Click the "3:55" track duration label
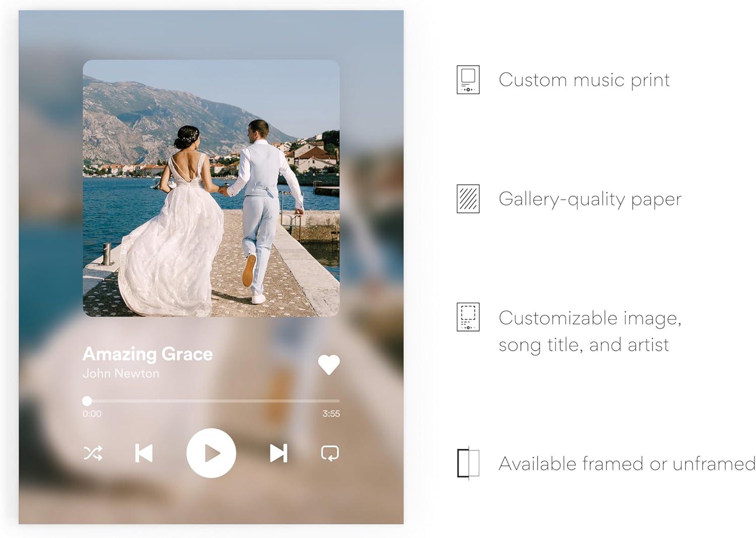 coord(331,414)
